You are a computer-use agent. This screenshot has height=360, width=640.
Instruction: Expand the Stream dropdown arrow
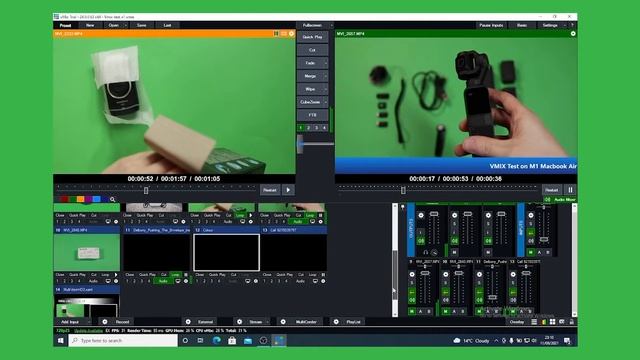[x=267, y=322]
